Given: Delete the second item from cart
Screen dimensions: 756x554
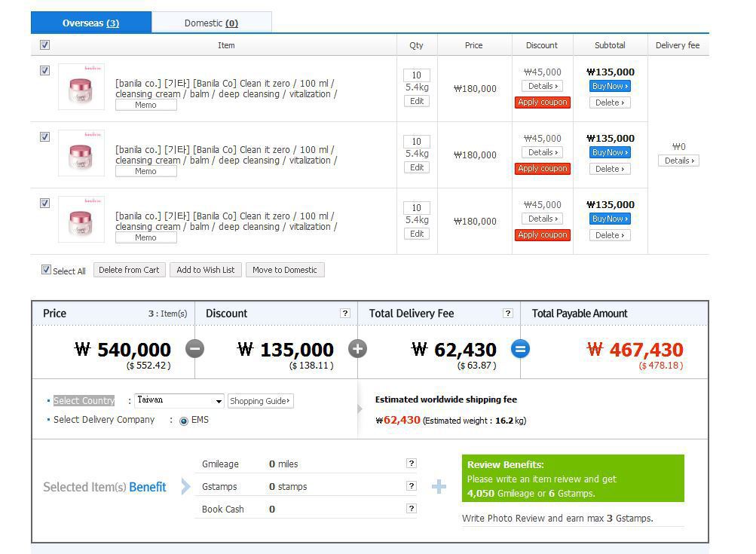Looking at the screenshot, I should (x=610, y=169).
